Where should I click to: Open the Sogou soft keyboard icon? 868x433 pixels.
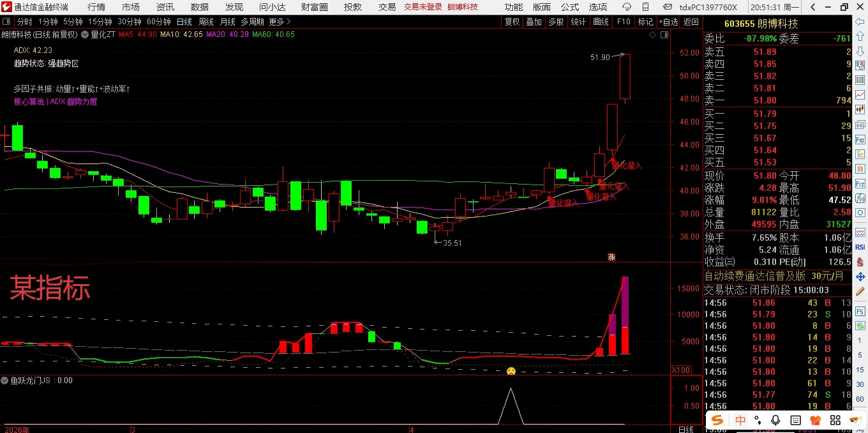click(795, 420)
